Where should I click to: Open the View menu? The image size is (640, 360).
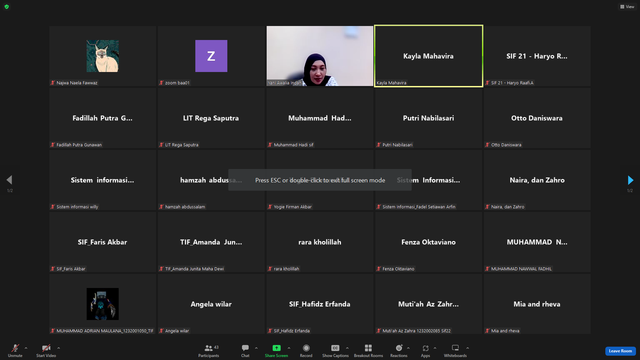(x=627, y=7)
